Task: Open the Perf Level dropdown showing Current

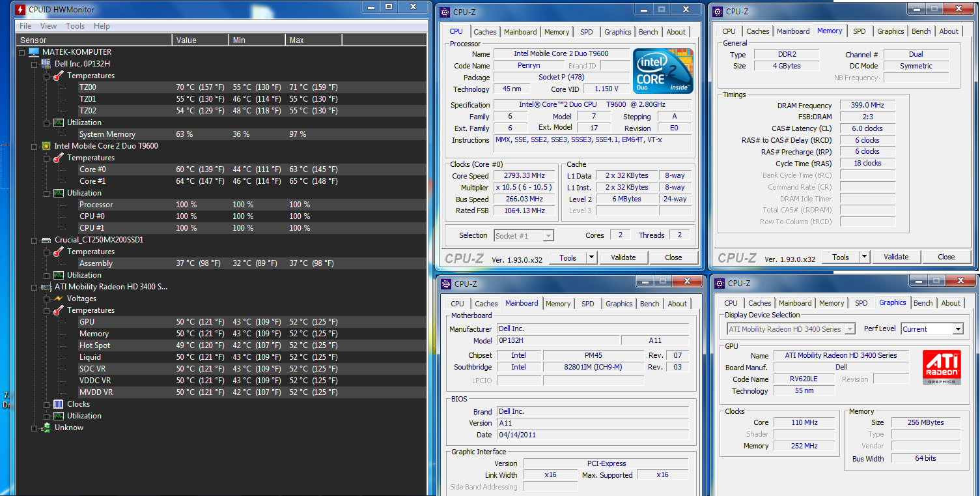Action: click(957, 329)
